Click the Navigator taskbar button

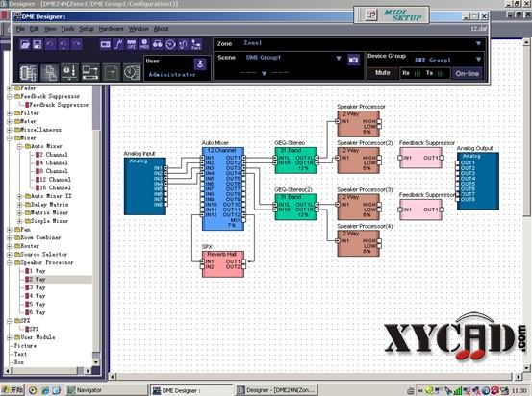pos(106,390)
